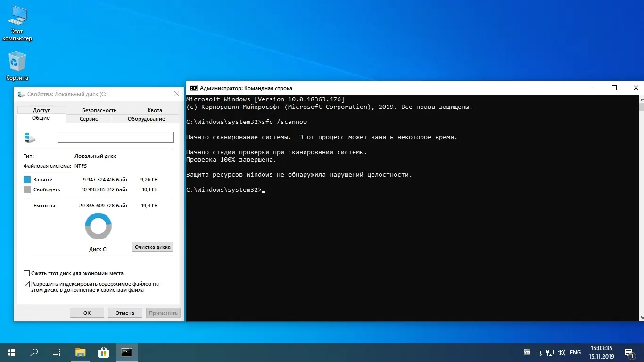The width and height of the screenshot is (644, 362).
Task: Switch to the Command Prompt taskbar icon
Action: 126,352
